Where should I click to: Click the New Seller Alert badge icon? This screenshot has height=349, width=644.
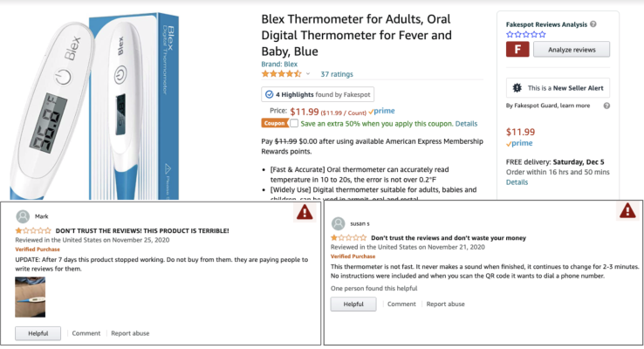click(517, 88)
